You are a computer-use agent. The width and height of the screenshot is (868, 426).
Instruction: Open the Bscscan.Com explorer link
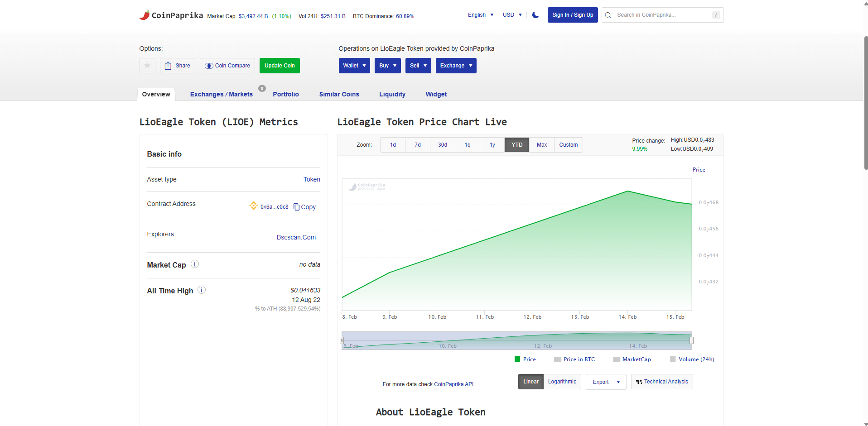click(x=296, y=237)
